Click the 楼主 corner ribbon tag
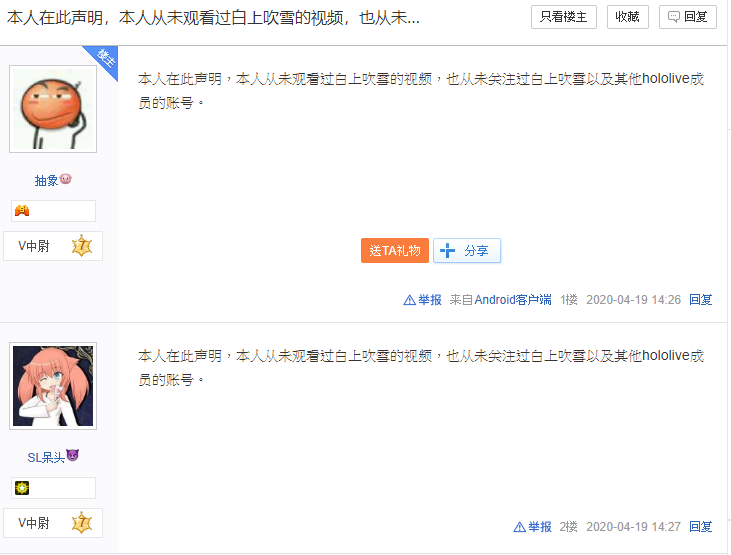This screenshot has height=555, width=731. (105, 58)
